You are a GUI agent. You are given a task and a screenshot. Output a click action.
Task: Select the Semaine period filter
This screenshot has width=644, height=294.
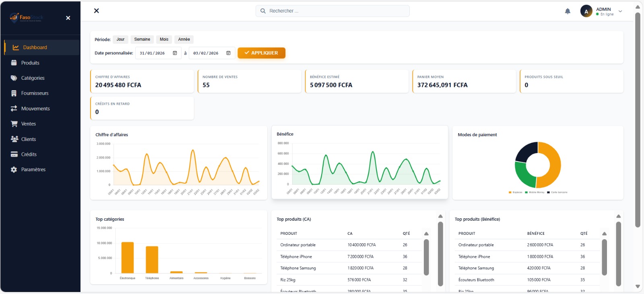142,39
